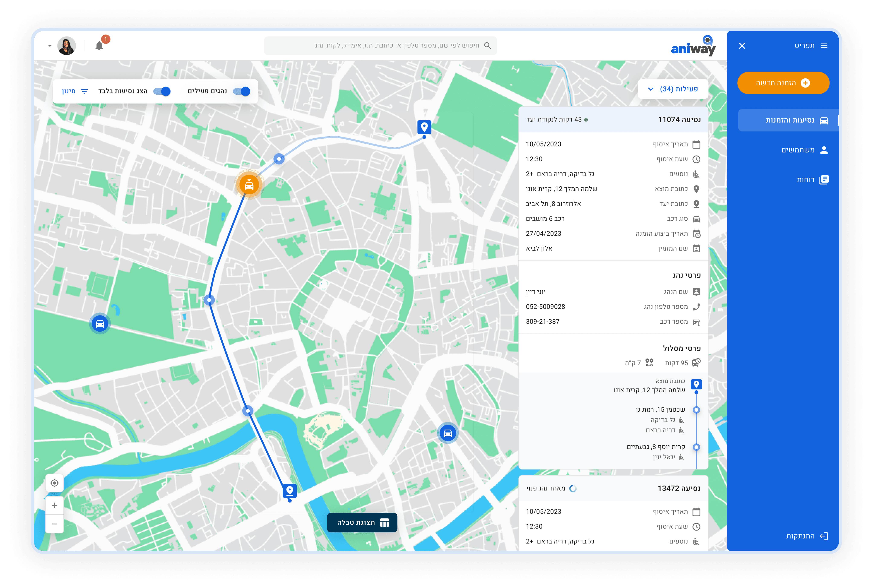Viewport: 873px width, 588px height.
Task: Click the pickup time clock icon in trip 13472
Action: coord(696,526)
